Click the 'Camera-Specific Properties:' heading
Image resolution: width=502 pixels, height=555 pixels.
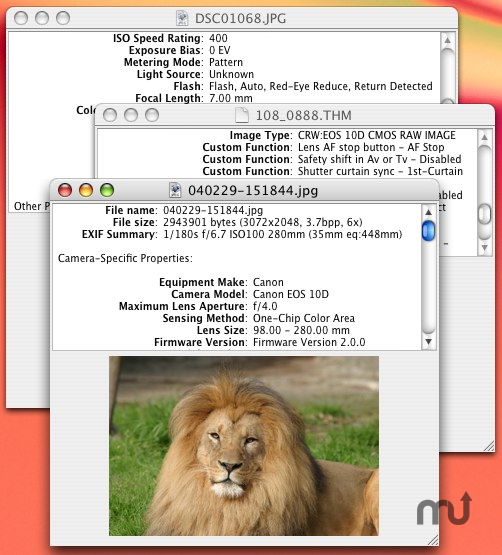click(x=125, y=258)
